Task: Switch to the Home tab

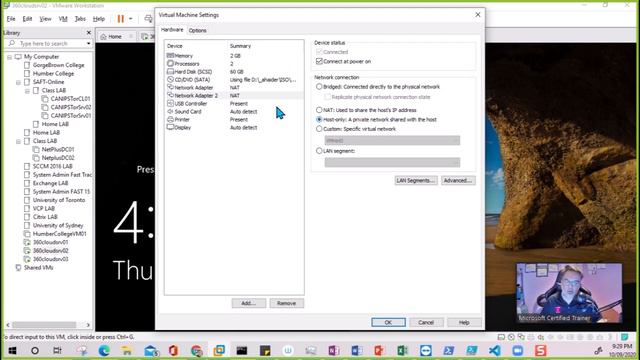Action: 115,36
